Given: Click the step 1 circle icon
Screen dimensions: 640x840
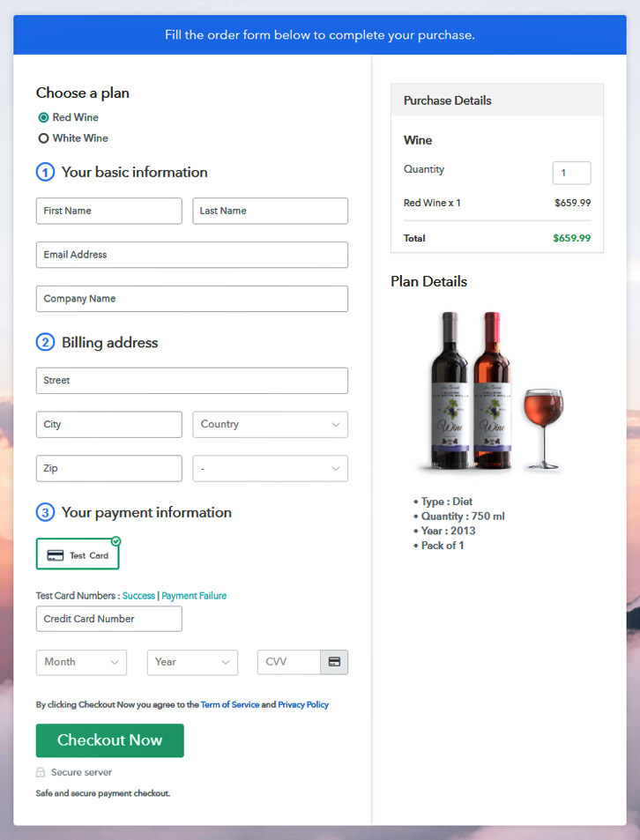Looking at the screenshot, I should pyautogui.click(x=45, y=172).
